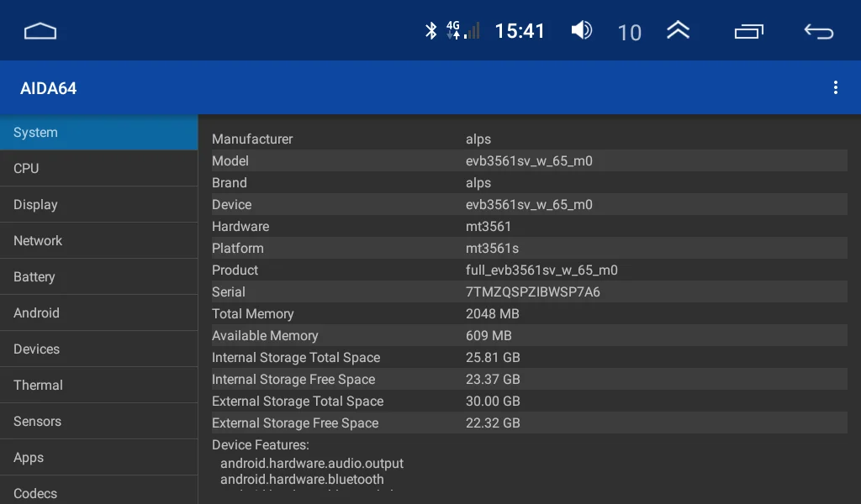Open the Apps list section
The image size is (861, 504).
point(98,458)
